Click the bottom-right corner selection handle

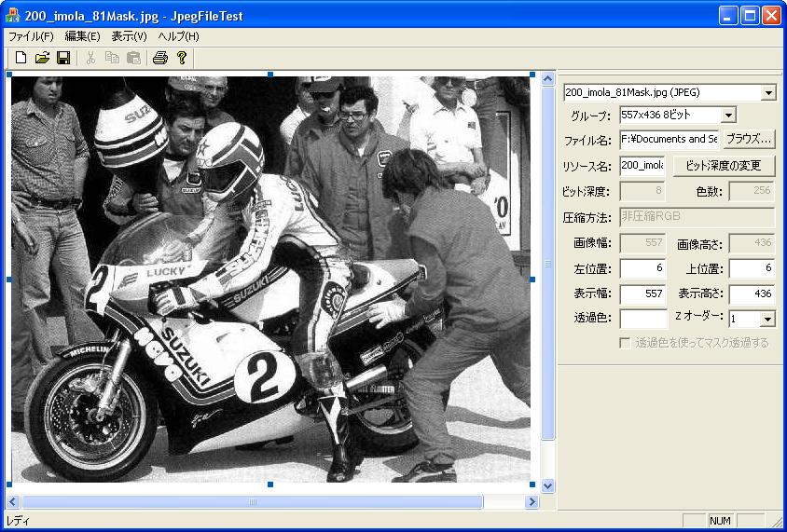click(x=532, y=484)
